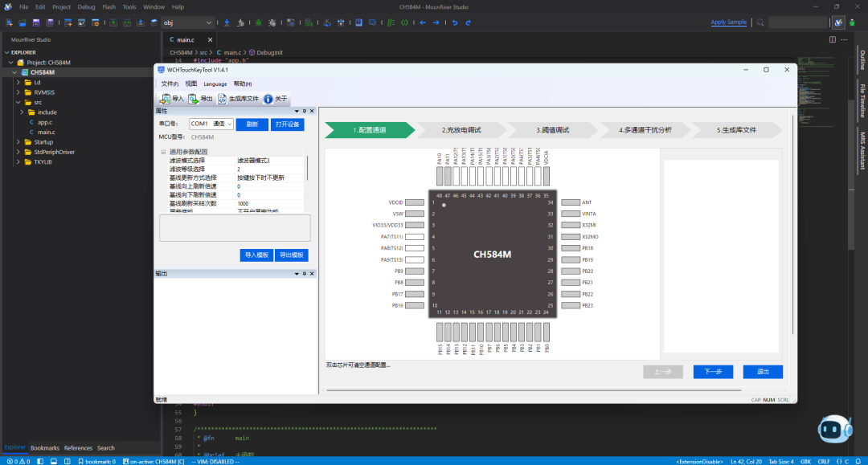868x465 pixels.
Task: Expand the StdPeriphDriver folder in explorer
Action: pos(18,152)
